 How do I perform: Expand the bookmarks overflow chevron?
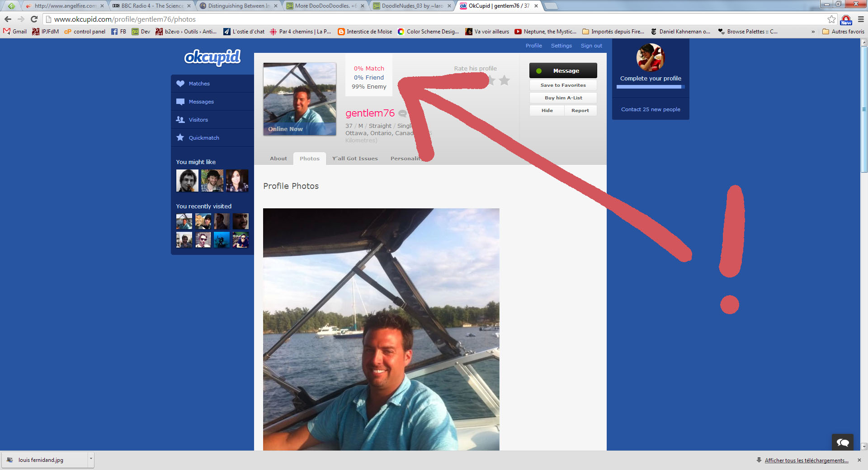coord(813,32)
